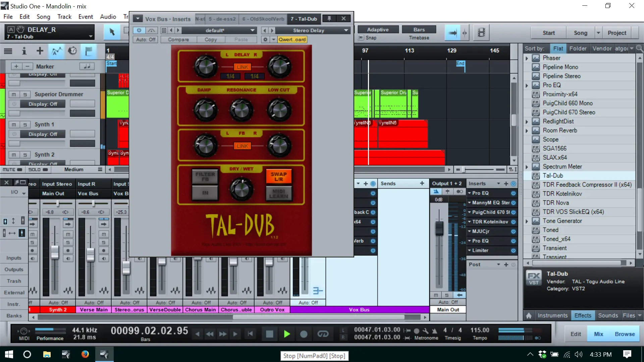Click the Add Tracks plus icon

point(40,51)
